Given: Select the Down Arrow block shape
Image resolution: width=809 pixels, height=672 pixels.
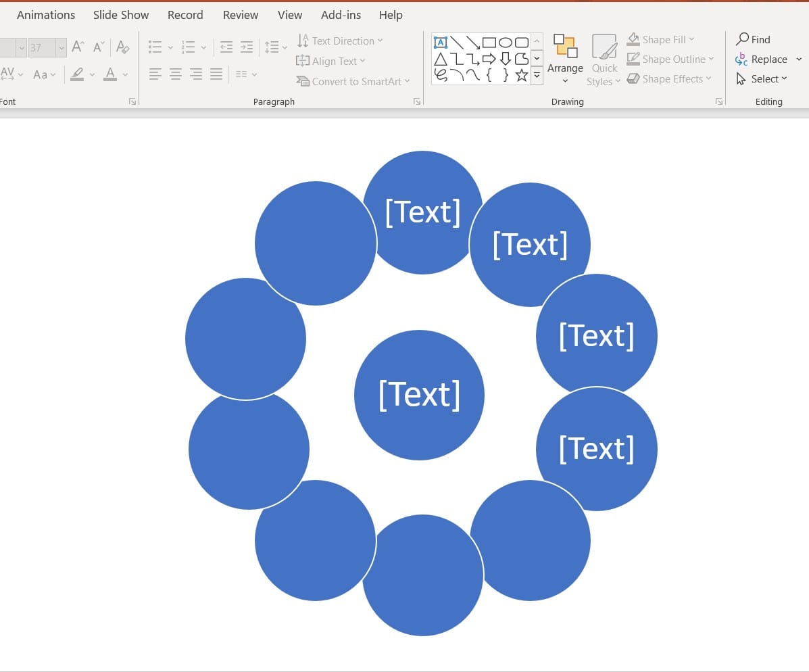Looking at the screenshot, I should pyautogui.click(x=506, y=59).
